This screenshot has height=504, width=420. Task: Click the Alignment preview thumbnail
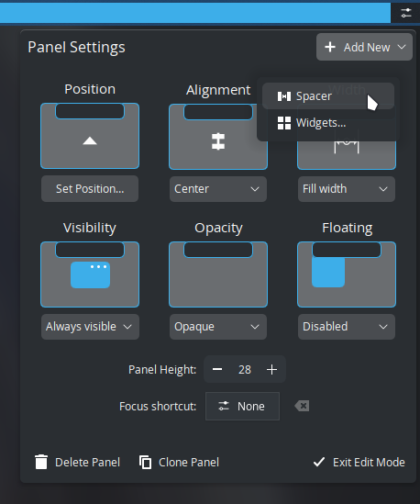click(218, 136)
